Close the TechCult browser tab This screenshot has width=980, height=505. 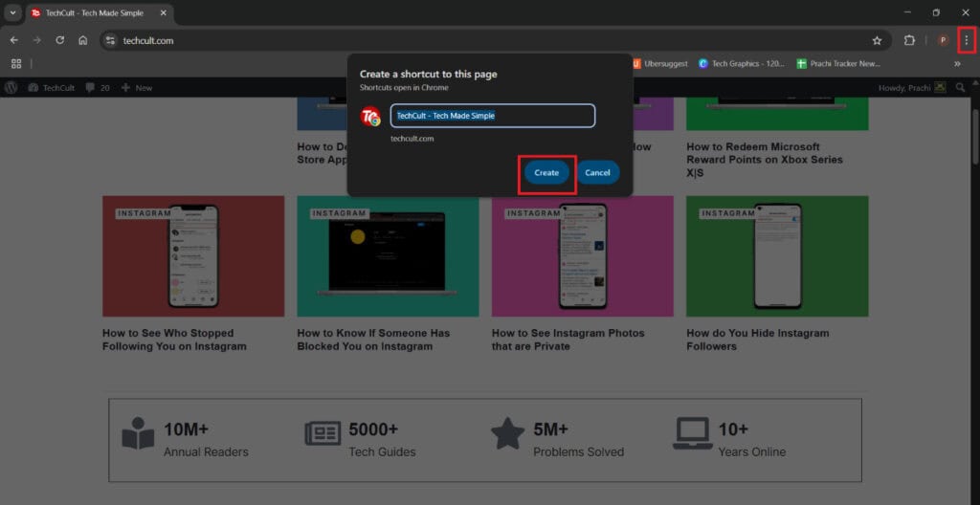(163, 13)
